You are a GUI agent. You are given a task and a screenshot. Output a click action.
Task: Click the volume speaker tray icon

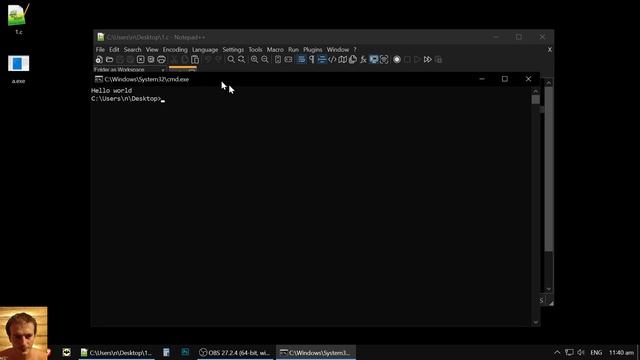[x=581, y=352]
